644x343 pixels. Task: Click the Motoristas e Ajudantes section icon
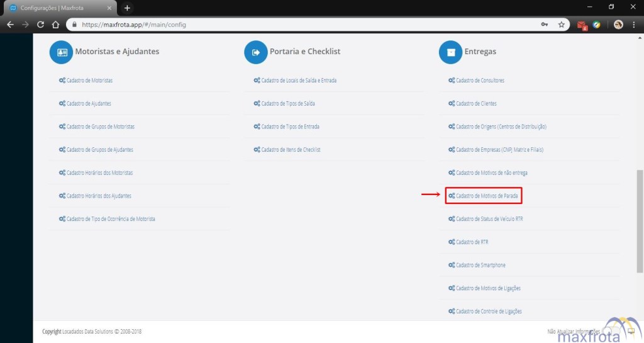point(62,52)
